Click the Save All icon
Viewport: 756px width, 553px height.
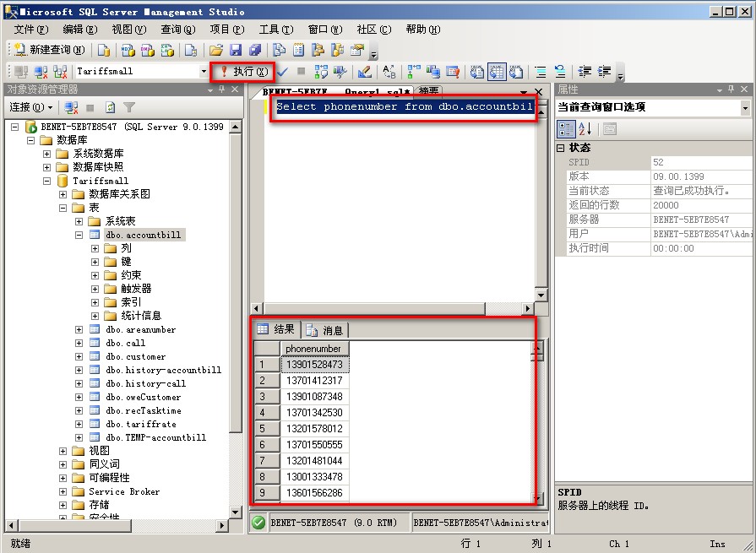(x=254, y=50)
